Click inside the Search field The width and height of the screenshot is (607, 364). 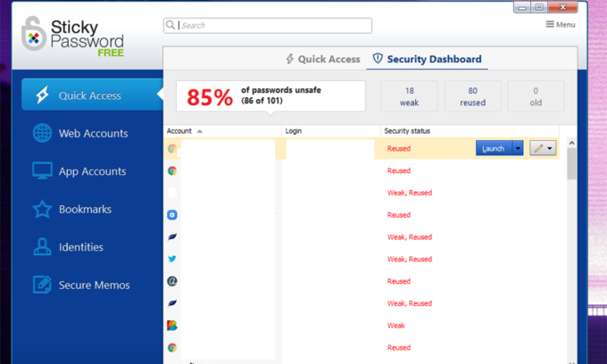(268, 26)
